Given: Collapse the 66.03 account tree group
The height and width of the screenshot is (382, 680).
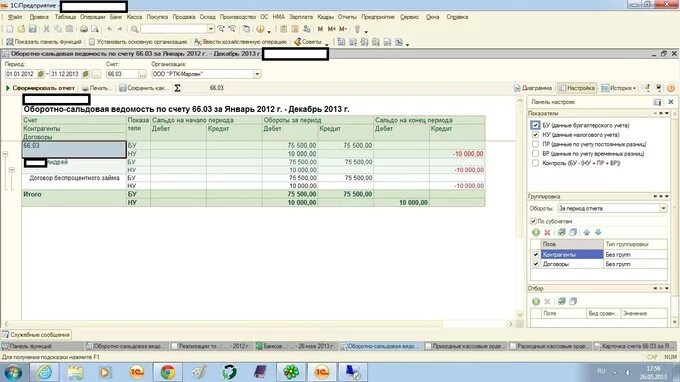Looking at the screenshot, I should tap(5, 154).
